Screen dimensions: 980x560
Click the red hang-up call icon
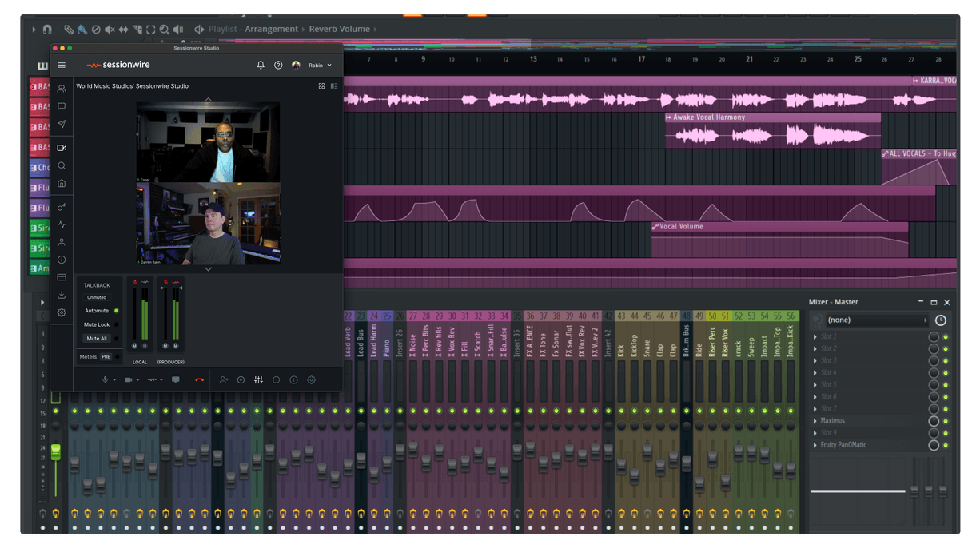[200, 379]
